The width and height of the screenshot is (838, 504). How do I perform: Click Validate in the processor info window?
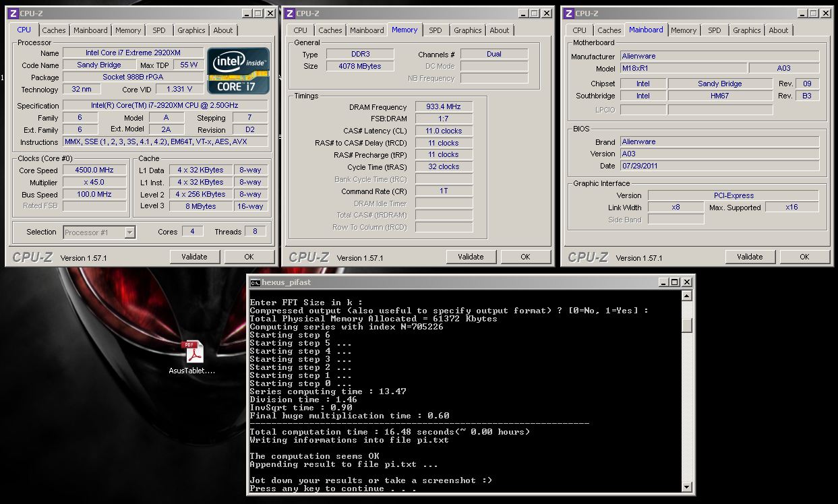(x=194, y=257)
